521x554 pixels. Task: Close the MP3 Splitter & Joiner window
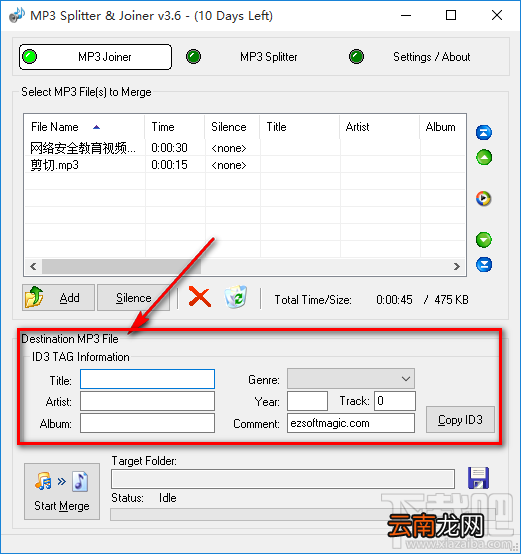pos(497,15)
